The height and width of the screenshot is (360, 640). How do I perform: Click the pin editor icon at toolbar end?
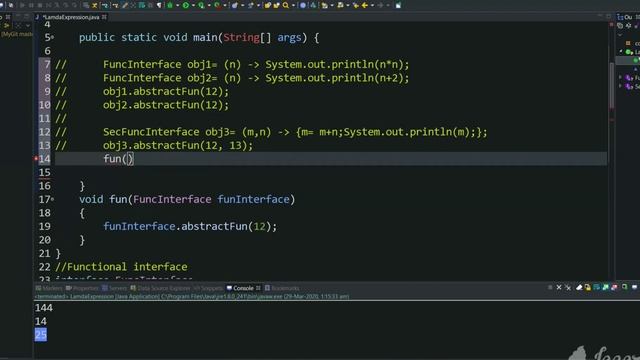tap(398, 5)
